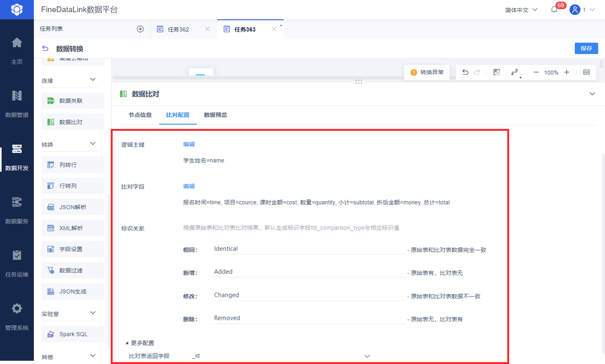Open the 简体中文 language dropdown
This screenshot has width=605, height=364.
pos(521,10)
